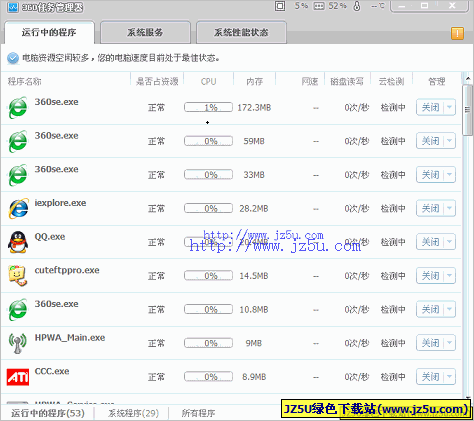The image size is (474, 421).
Task: Close the 360se.exe process using 10.8MB
Action: pyautogui.click(x=430, y=309)
